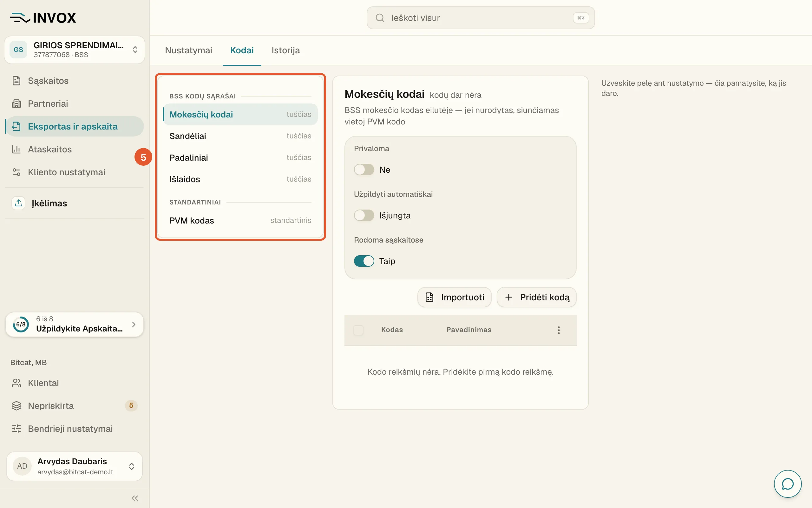This screenshot has height=508, width=812.
Task: Click the AD user avatar
Action: [22, 466]
